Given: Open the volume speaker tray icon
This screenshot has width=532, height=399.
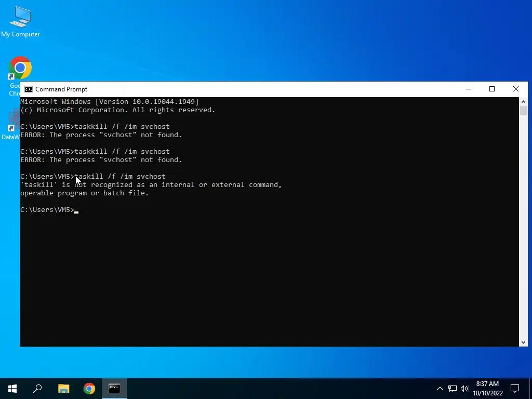Looking at the screenshot, I should pyautogui.click(x=464, y=389).
